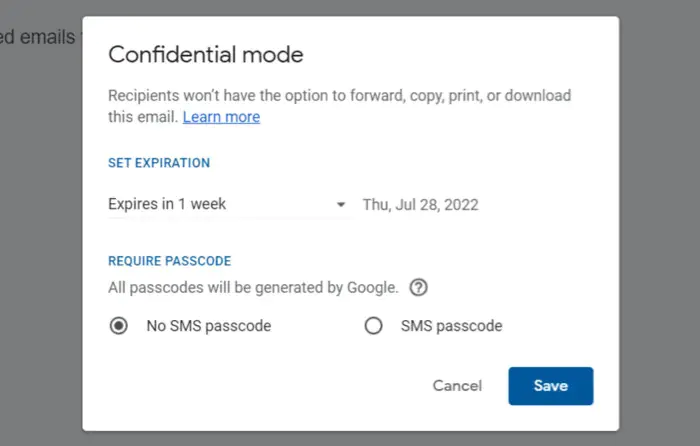This screenshot has height=446, width=700.
Task: Select the 'No SMS passcode' radio button
Action: click(x=119, y=326)
